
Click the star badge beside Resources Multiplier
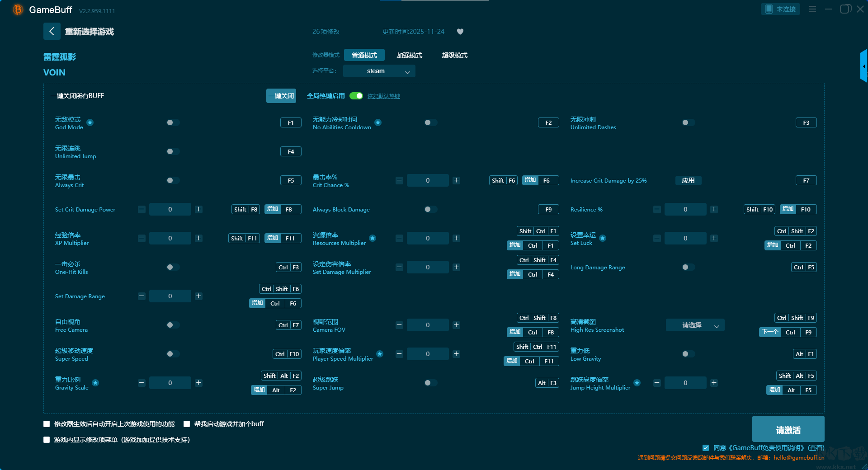(x=373, y=238)
